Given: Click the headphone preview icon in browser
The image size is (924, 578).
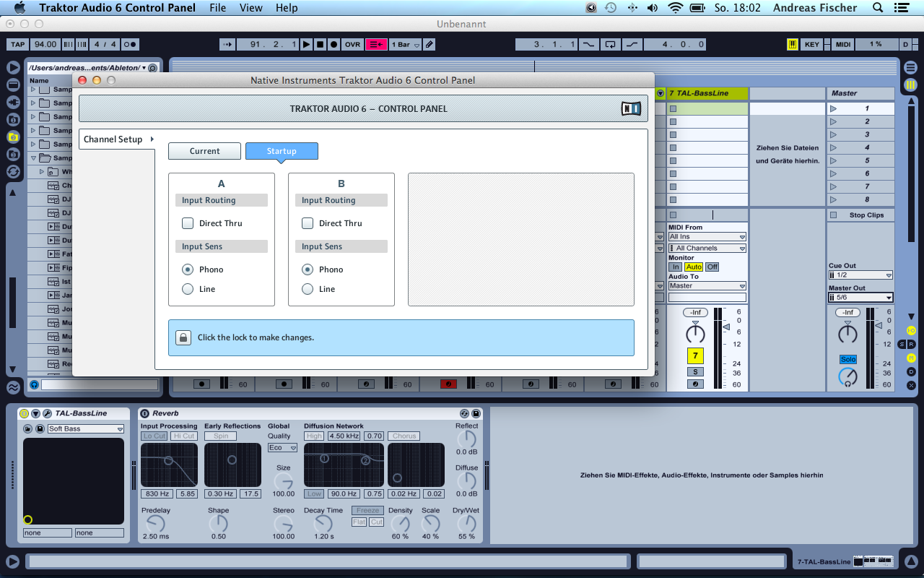Looking at the screenshot, I should tap(34, 385).
